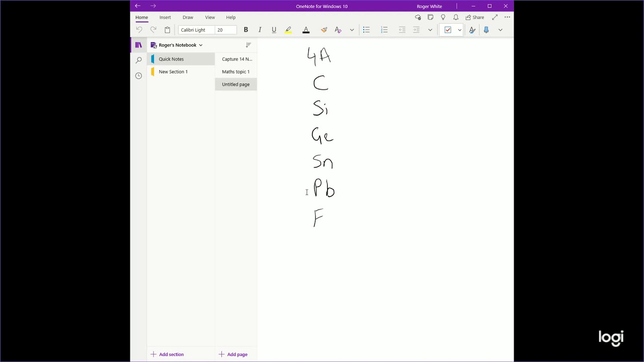The image size is (644, 362).
Task: Open the feed sticky notes icon
Action: tap(430, 18)
